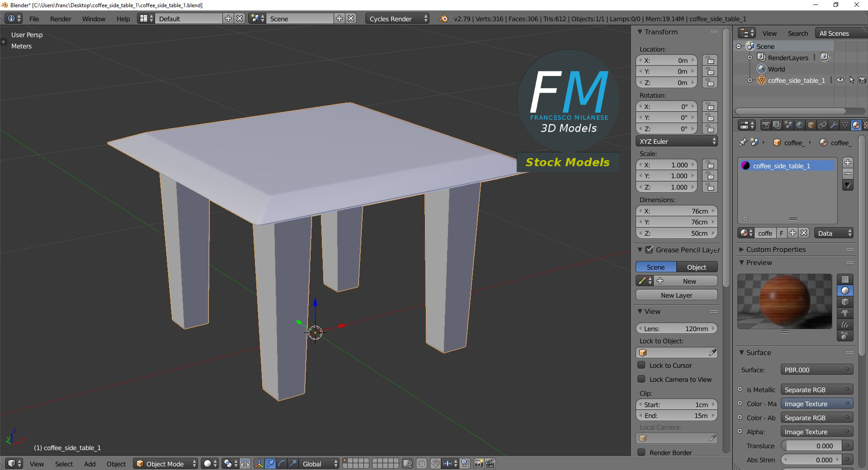The image size is (868, 470).
Task: Collapse the Transform panel
Action: tap(640, 32)
